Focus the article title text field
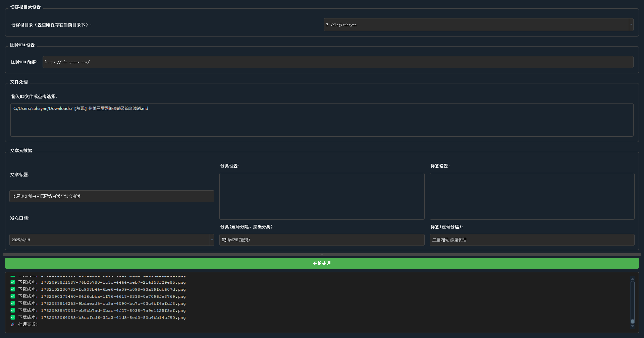The height and width of the screenshot is (338, 644). click(x=112, y=196)
